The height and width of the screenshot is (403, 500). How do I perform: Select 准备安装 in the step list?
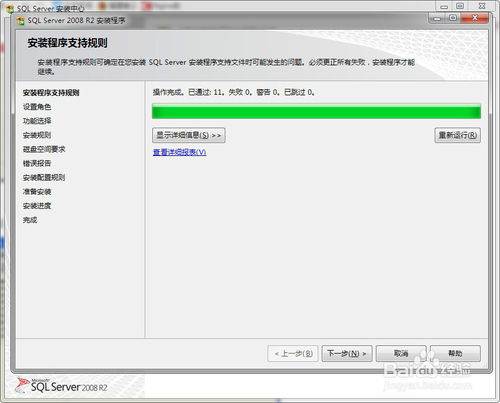(x=37, y=192)
